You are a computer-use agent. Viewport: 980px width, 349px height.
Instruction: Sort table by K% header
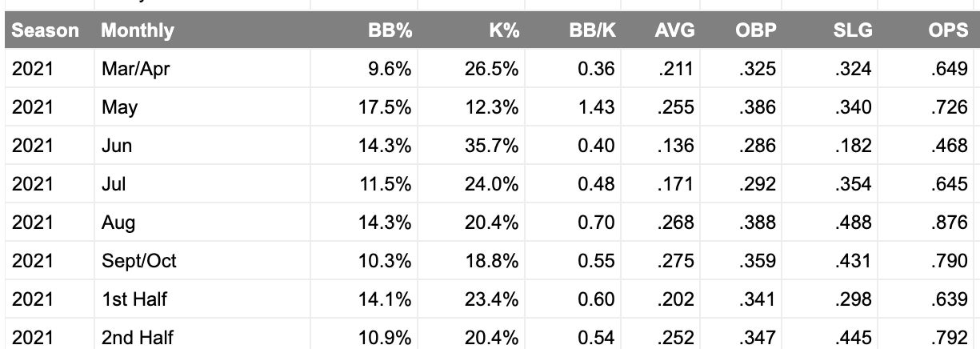[504, 31]
